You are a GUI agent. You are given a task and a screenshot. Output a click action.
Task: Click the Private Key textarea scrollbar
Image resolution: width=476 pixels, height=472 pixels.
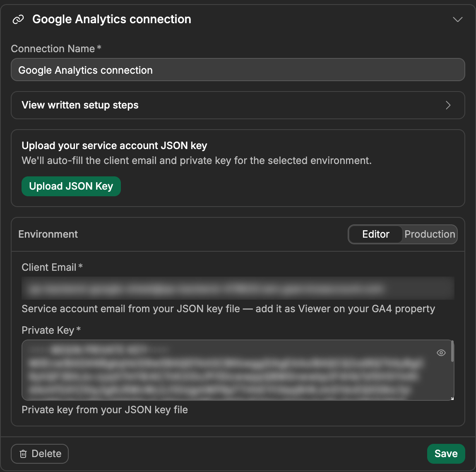tap(452, 351)
